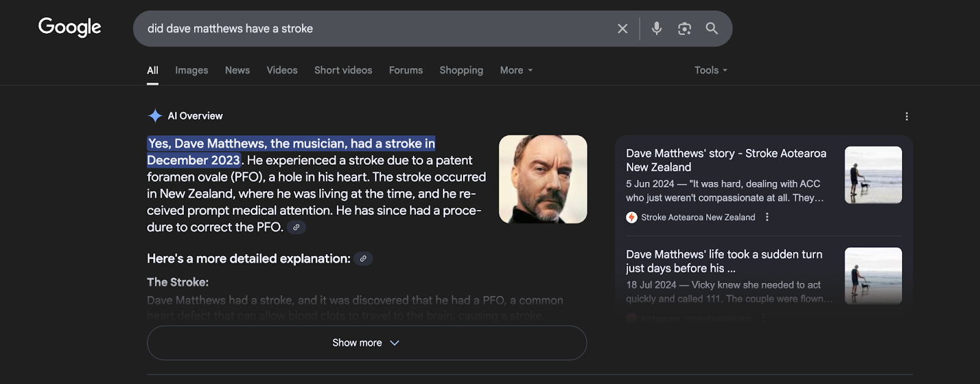Open AI Overview three-dot options menu

click(x=907, y=116)
